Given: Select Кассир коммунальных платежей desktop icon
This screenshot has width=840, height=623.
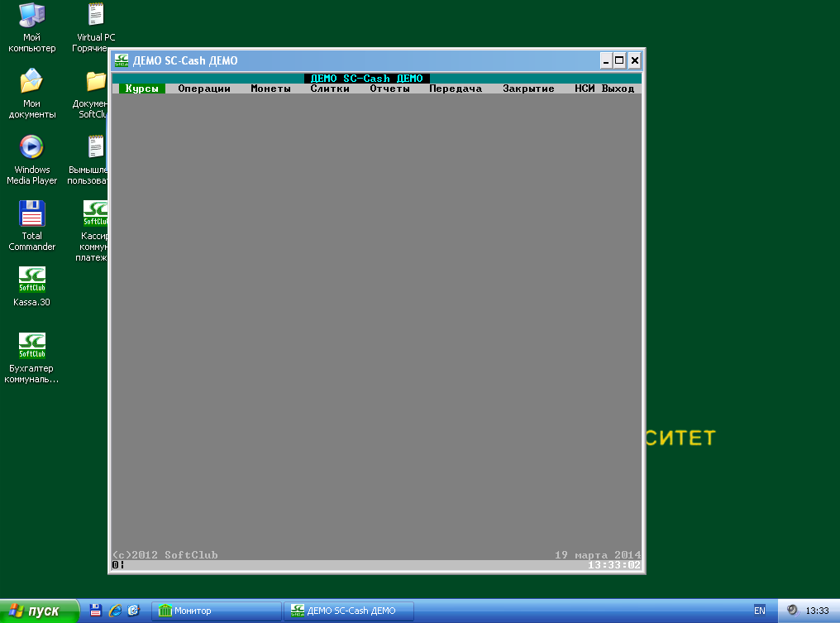Looking at the screenshot, I should click(x=92, y=231).
